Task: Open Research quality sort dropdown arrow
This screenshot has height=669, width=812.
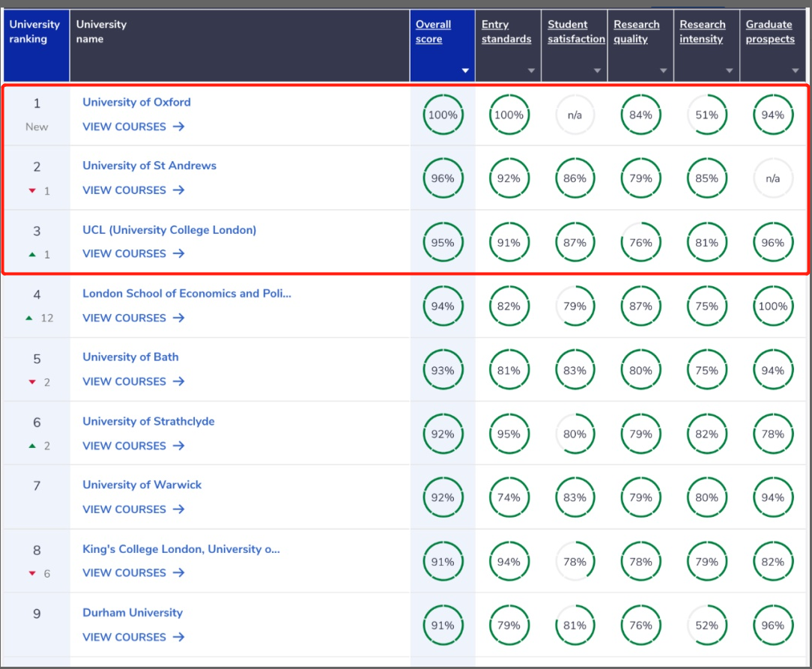Action: (664, 70)
